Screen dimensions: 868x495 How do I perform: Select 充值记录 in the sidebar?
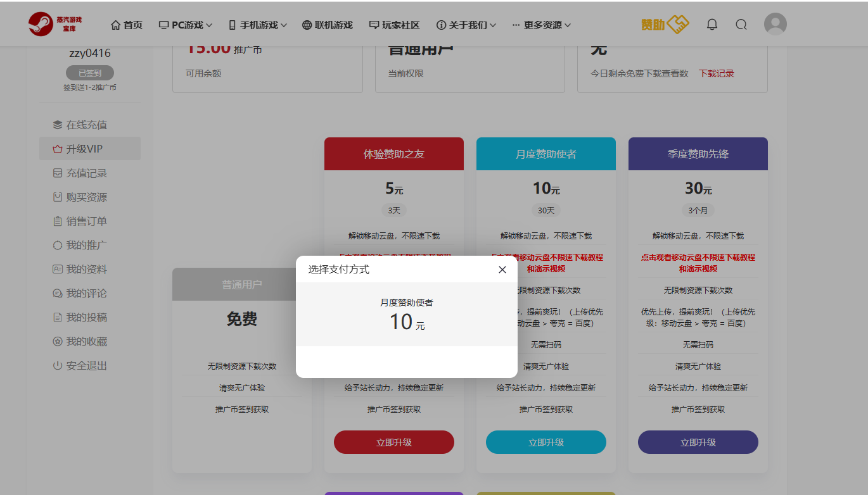tap(80, 173)
